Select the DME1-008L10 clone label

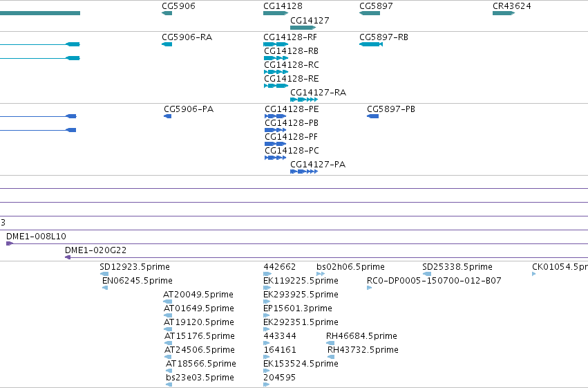[36, 237]
